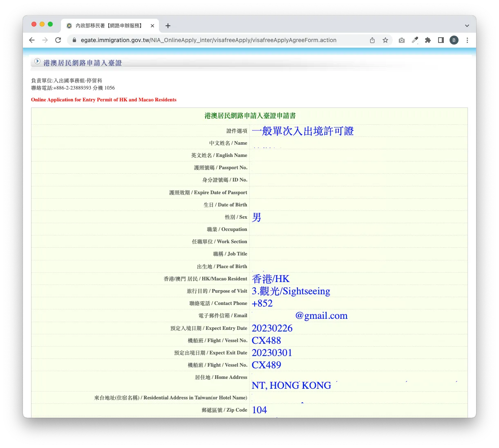Screen dimensions: 499x448
Task: Click the 職稱 / Job Title label
Action: pyautogui.click(x=230, y=254)
